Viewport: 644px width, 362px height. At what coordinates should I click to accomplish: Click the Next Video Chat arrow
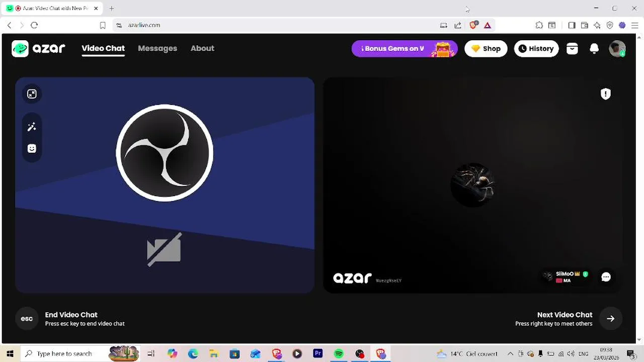[610, 319]
